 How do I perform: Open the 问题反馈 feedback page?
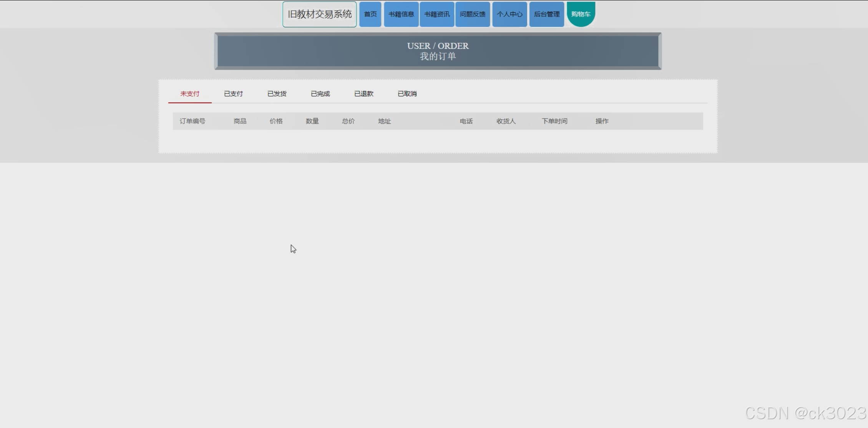[x=472, y=14]
